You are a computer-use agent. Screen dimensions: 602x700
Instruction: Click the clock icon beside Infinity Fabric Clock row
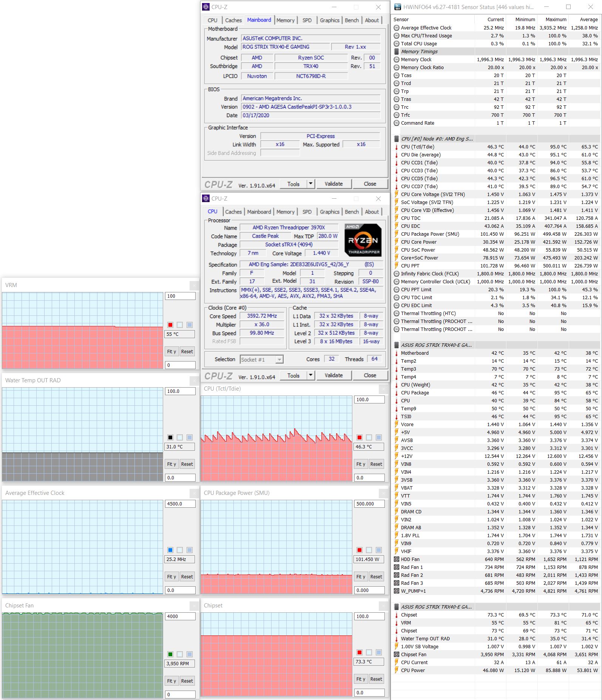point(396,274)
